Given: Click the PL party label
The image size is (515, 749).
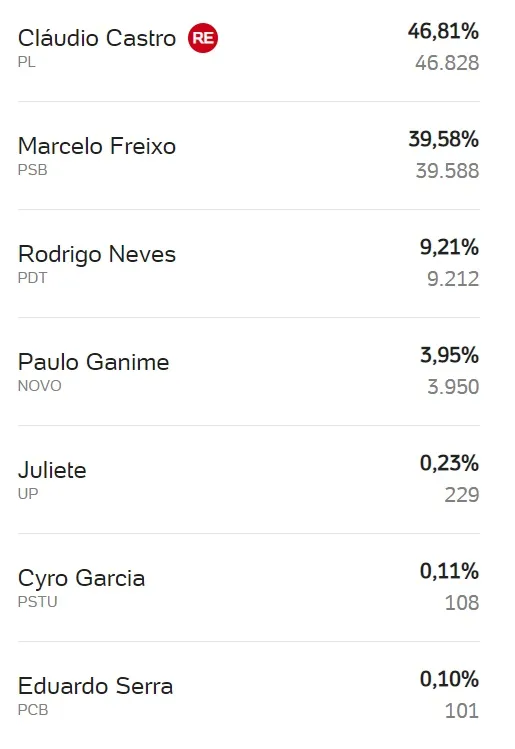Looking at the screenshot, I should (27, 62).
